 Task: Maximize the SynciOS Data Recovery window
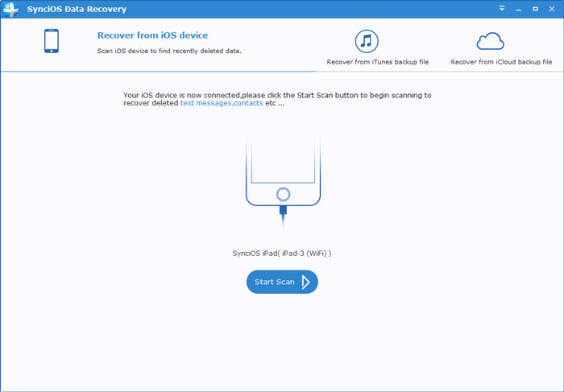[535, 9]
